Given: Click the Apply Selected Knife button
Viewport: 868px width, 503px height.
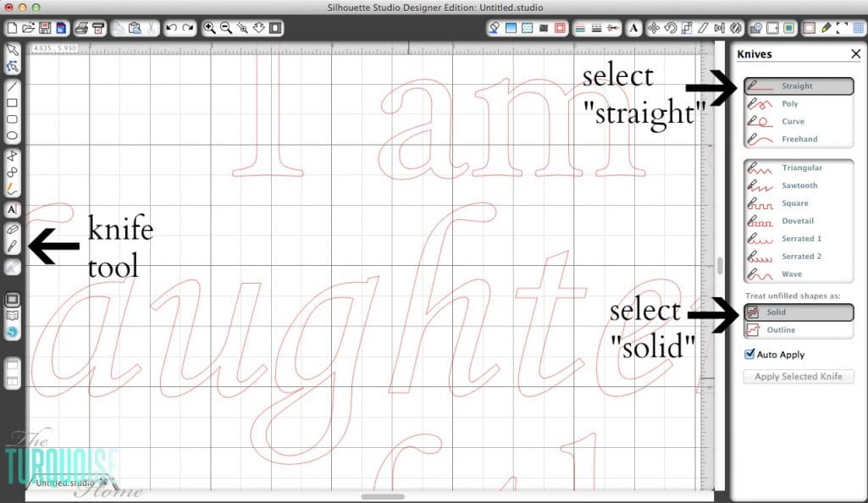Looking at the screenshot, I should coord(799,376).
